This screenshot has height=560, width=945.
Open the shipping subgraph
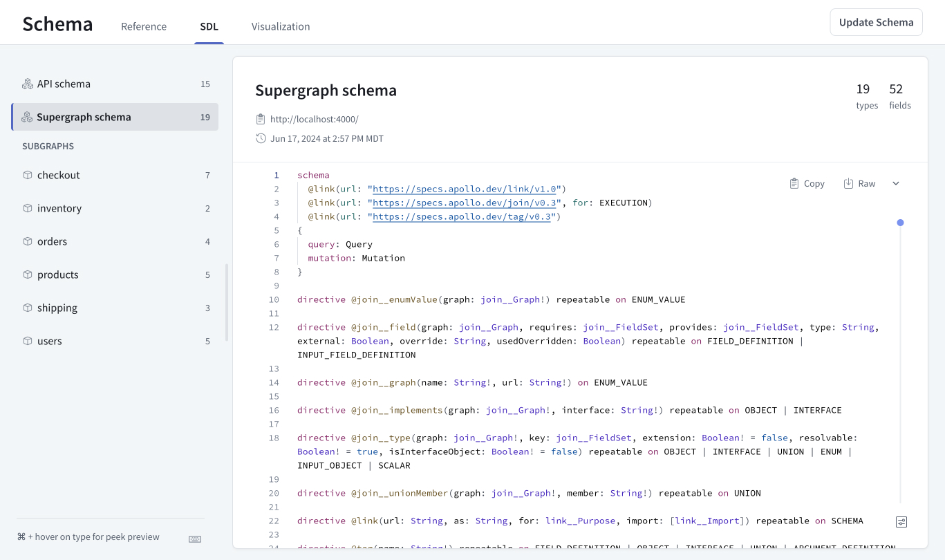pyautogui.click(x=115, y=308)
